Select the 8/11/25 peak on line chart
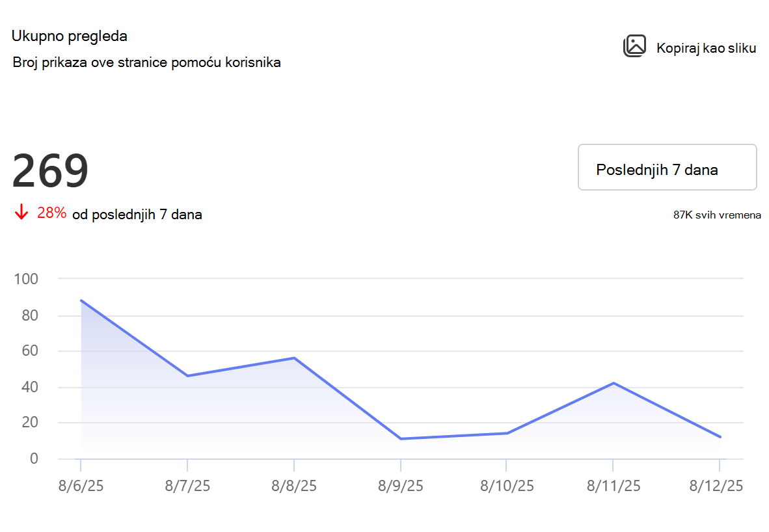The image size is (769, 532). point(614,383)
